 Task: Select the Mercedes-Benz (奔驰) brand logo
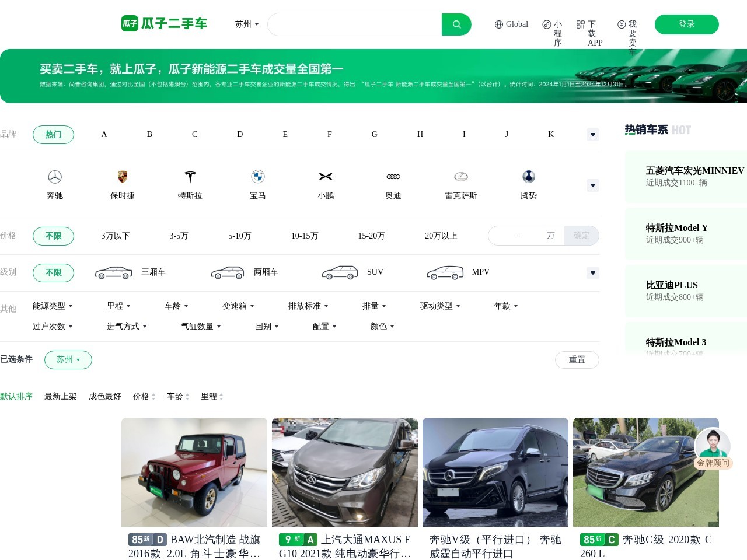(55, 177)
